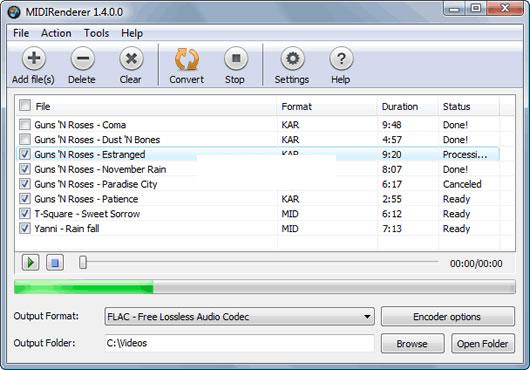Image resolution: width=530 pixels, height=370 pixels.
Task: Sort by the Format column header
Action: tap(296, 106)
